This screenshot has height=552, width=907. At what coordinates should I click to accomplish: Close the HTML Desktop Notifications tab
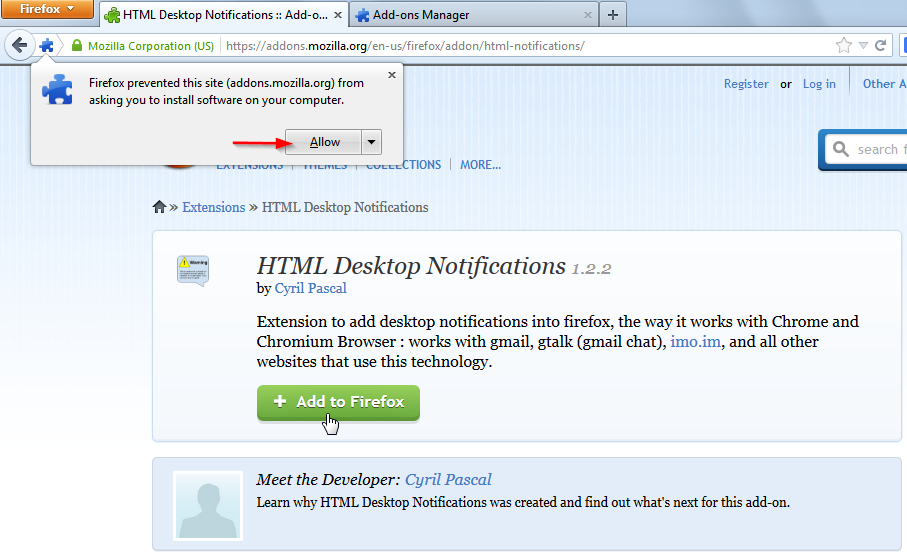point(338,15)
